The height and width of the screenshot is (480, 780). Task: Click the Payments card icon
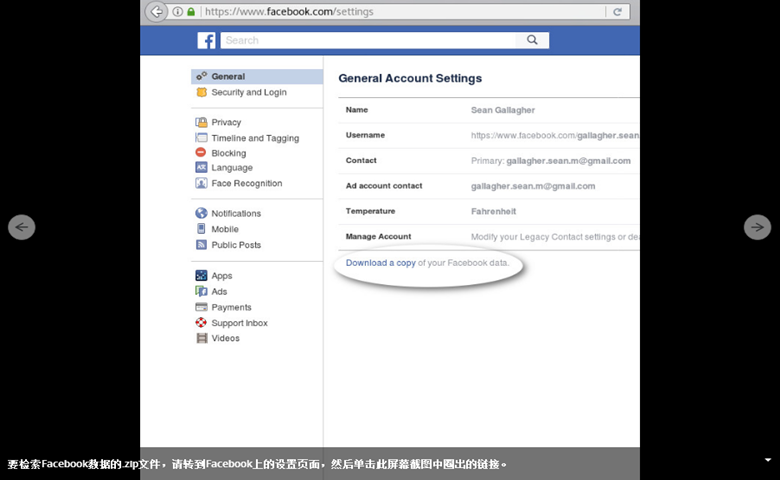click(201, 307)
